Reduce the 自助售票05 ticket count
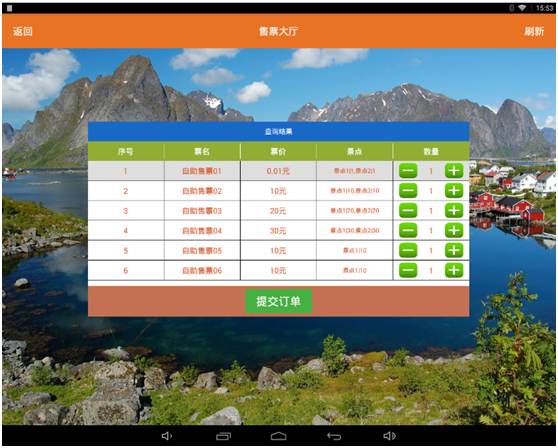Viewport: 558px width, 448px height. click(408, 251)
